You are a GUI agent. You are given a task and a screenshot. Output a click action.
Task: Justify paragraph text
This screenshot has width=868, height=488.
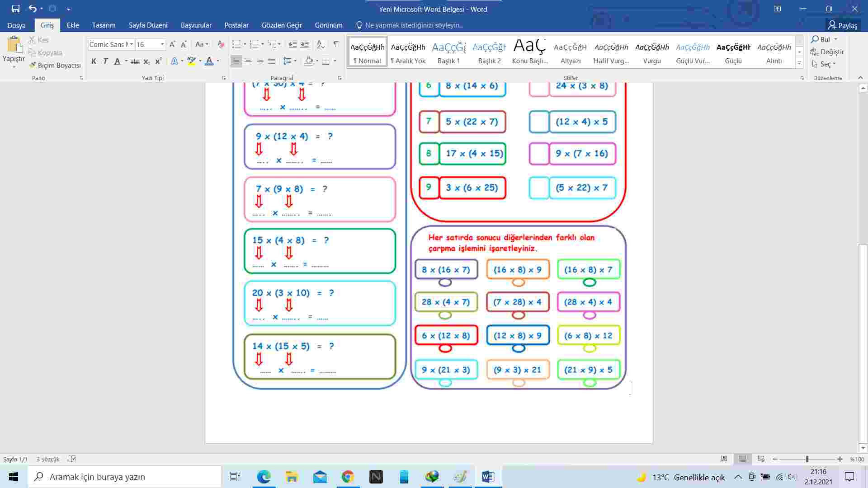pos(271,61)
